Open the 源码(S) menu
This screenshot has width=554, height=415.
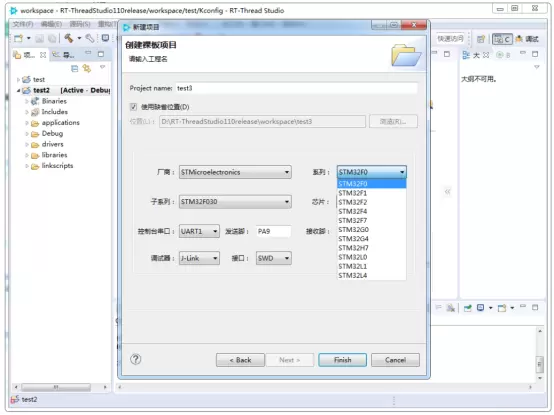pos(80,24)
